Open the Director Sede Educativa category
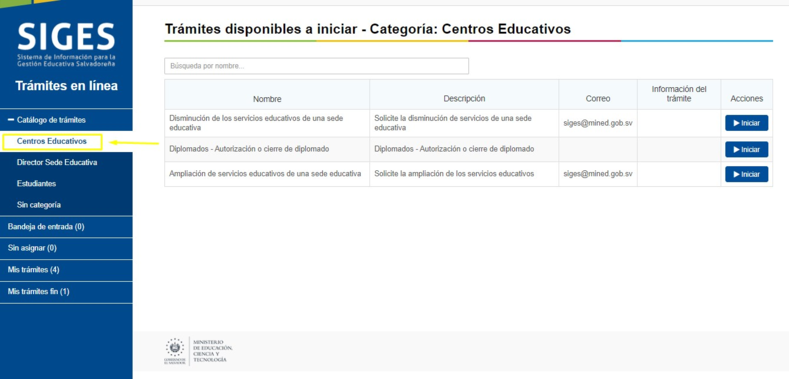 [x=57, y=163]
